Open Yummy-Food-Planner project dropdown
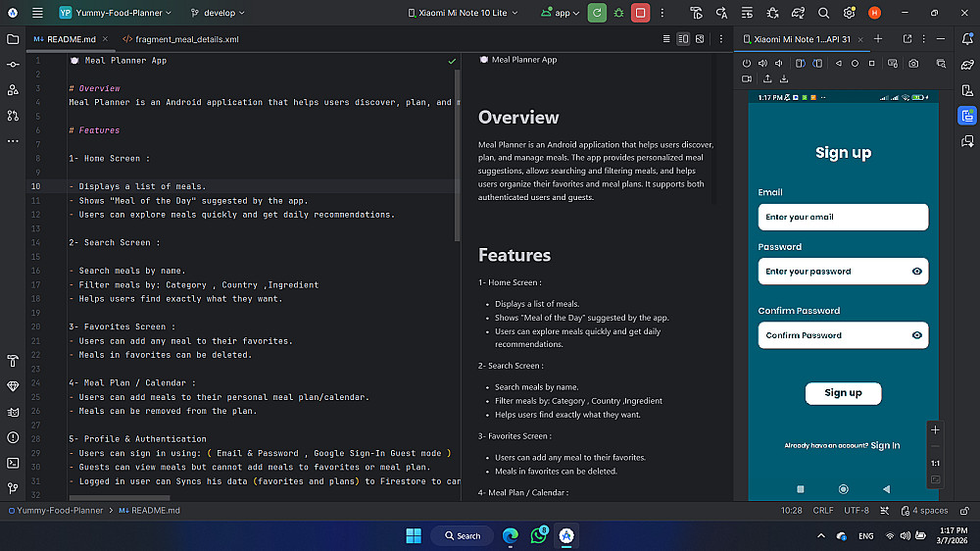Screen dimensions: 980x551 pyautogui.click(x=116, y=13)
